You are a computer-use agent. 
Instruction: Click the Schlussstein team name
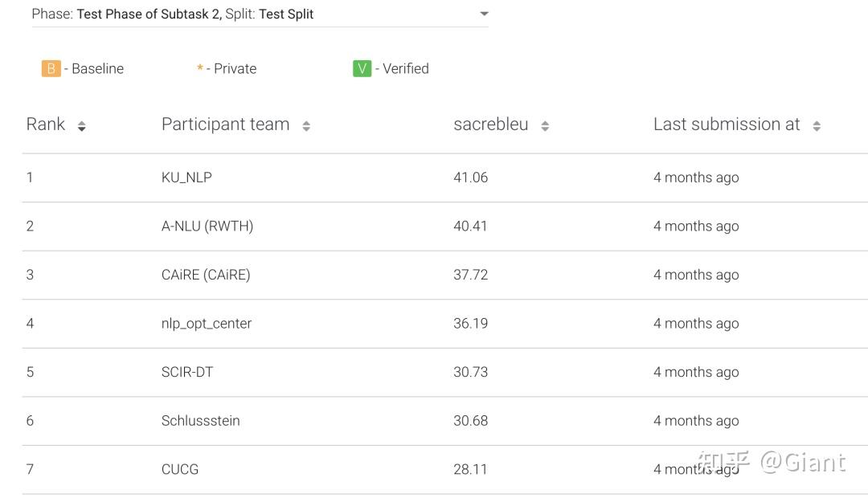click(201, 421)
